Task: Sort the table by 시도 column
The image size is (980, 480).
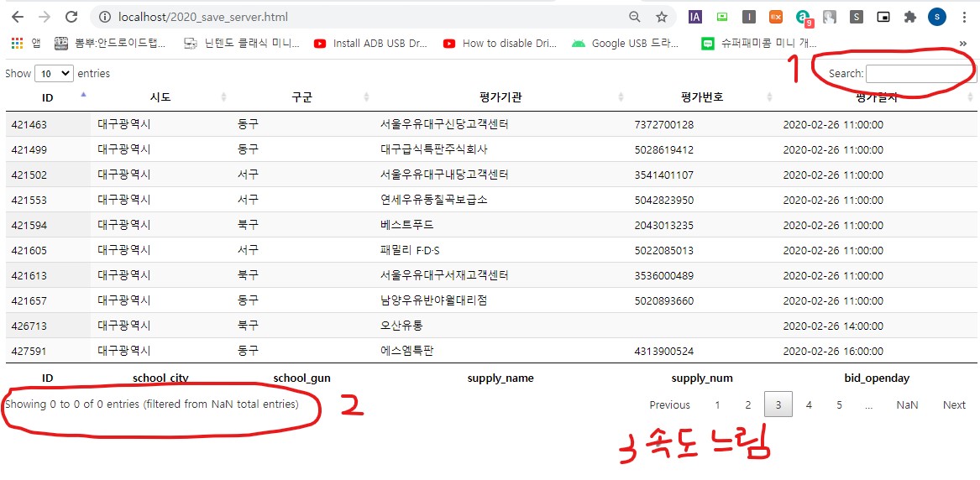Action: (x=160, y=97)
